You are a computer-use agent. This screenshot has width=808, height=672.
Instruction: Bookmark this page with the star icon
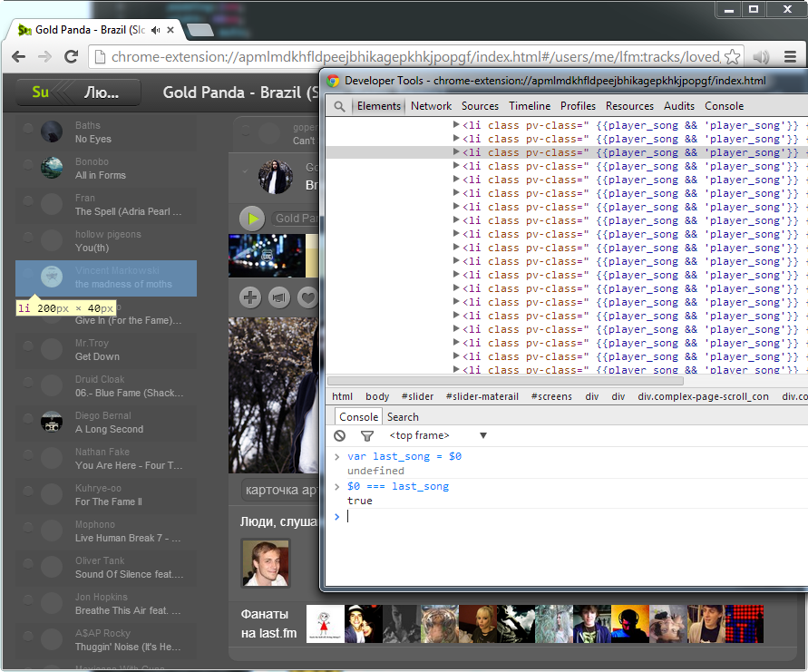732,57
